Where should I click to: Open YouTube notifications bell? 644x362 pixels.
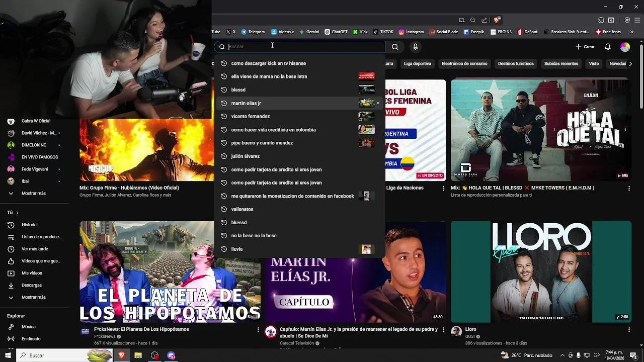(608, 47)
